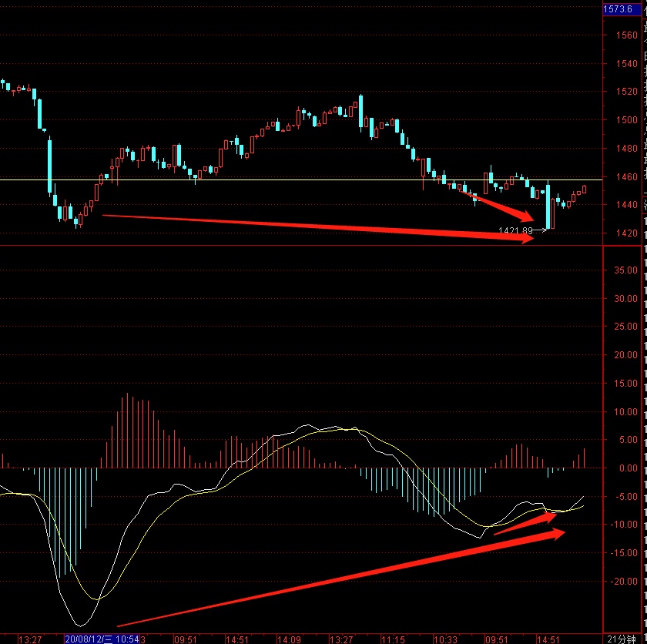
Task: Click the 1520 price axis label
Action: point(627,92)
